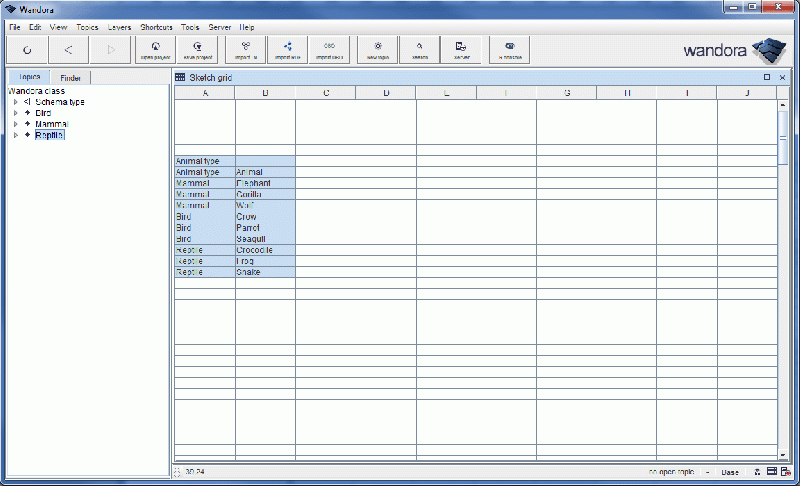The image size is (800, 486).
Task: Click the Wandora logo icon
Action: 769,49
